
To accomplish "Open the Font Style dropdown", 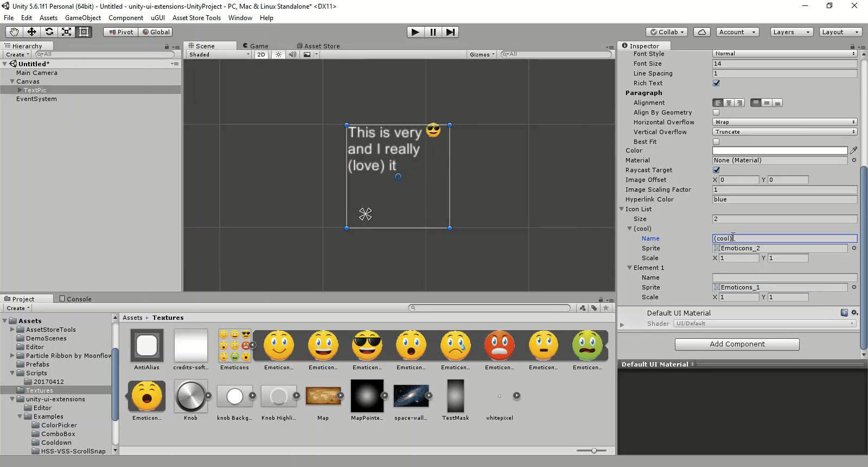I will [784, 54].
